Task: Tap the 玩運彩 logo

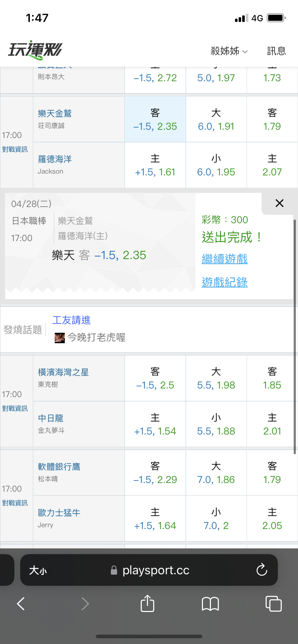Action: tap(35, 50)
